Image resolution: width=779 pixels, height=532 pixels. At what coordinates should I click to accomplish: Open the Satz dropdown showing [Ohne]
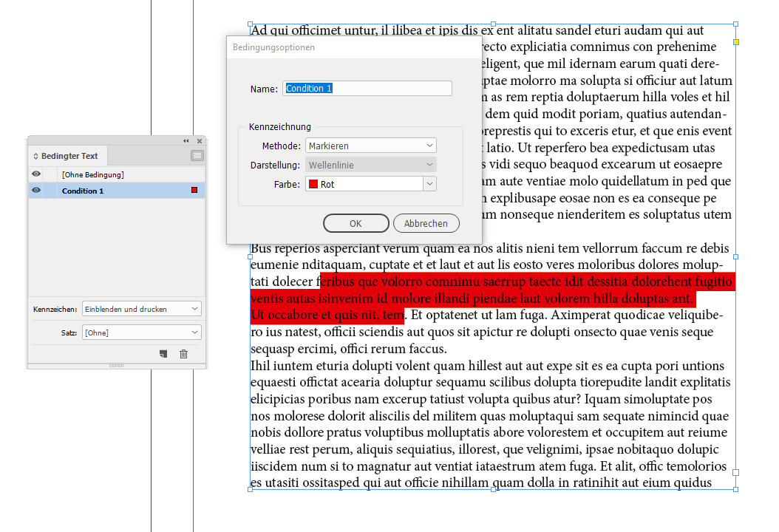140,332
